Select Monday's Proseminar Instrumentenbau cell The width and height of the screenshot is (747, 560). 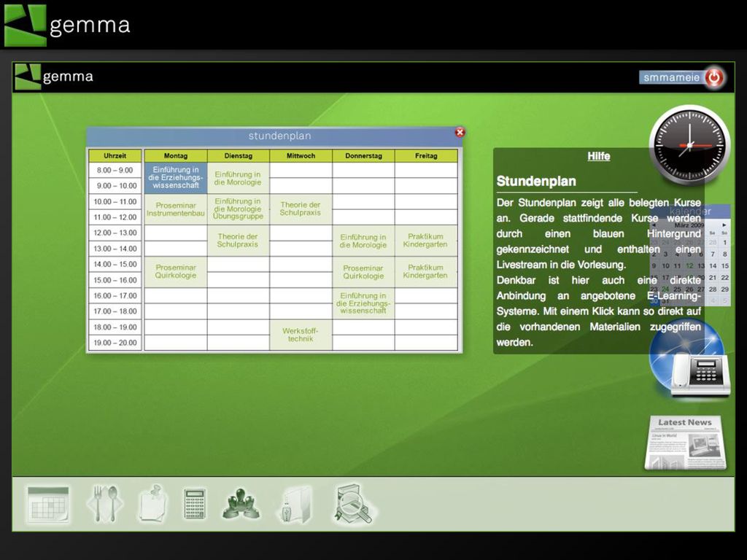[176, 209]
